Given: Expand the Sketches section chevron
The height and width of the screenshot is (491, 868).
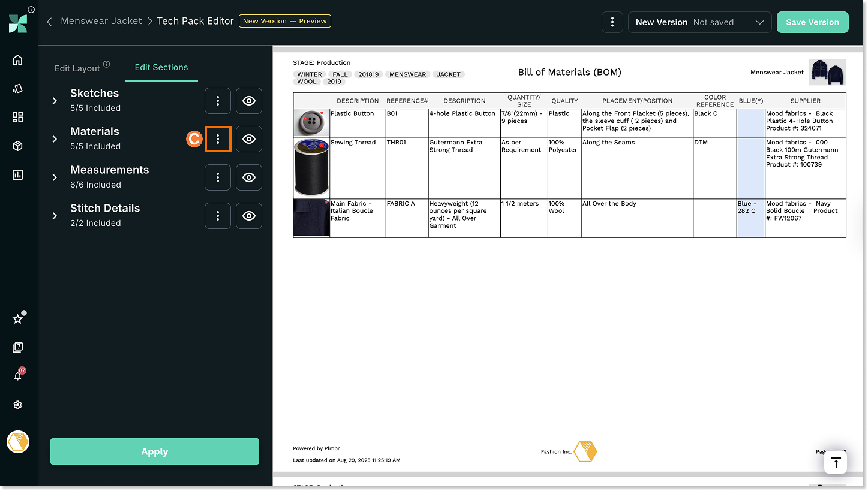Looking at the screenshot, I should pyautogui.click(x=55, y=101).
